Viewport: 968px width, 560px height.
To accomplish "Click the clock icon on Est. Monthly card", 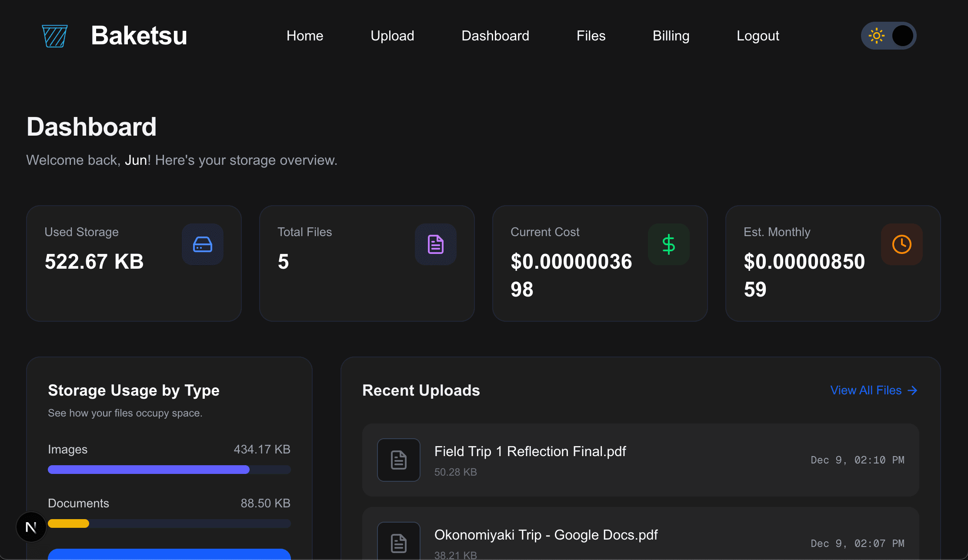I will point(901,244).
